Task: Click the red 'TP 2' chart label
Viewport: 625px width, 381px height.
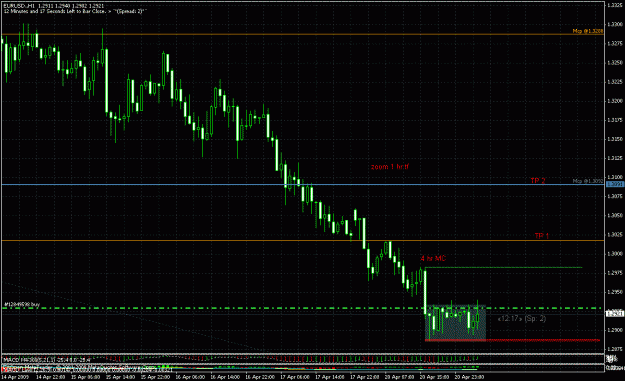Action: coord(538,181)
